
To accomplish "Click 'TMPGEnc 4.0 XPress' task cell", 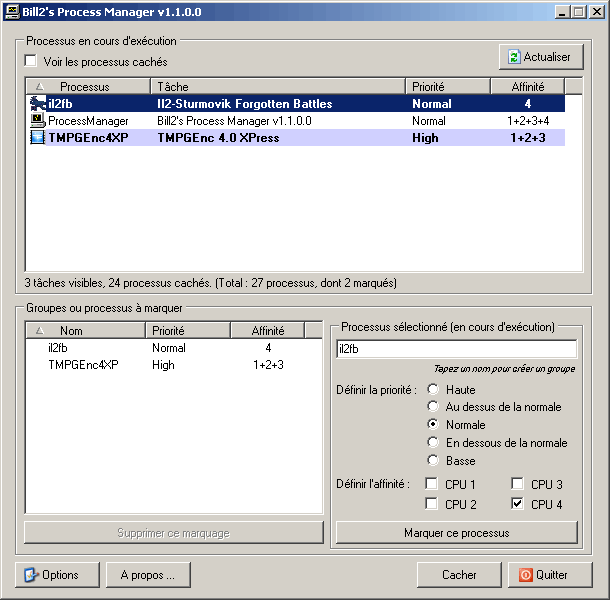I will [218, 138].
